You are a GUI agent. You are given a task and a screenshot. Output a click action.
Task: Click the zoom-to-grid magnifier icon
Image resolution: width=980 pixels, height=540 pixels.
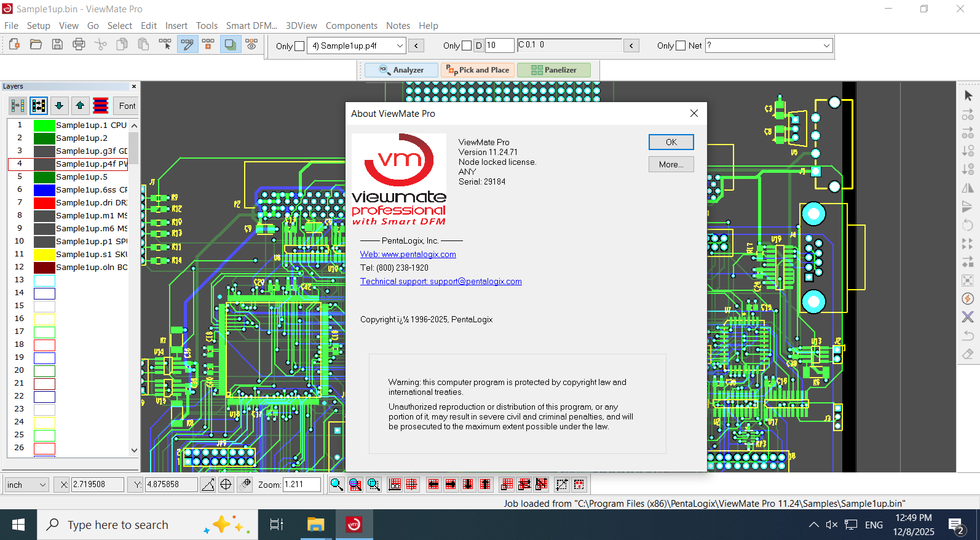click(x=355, y=485)
